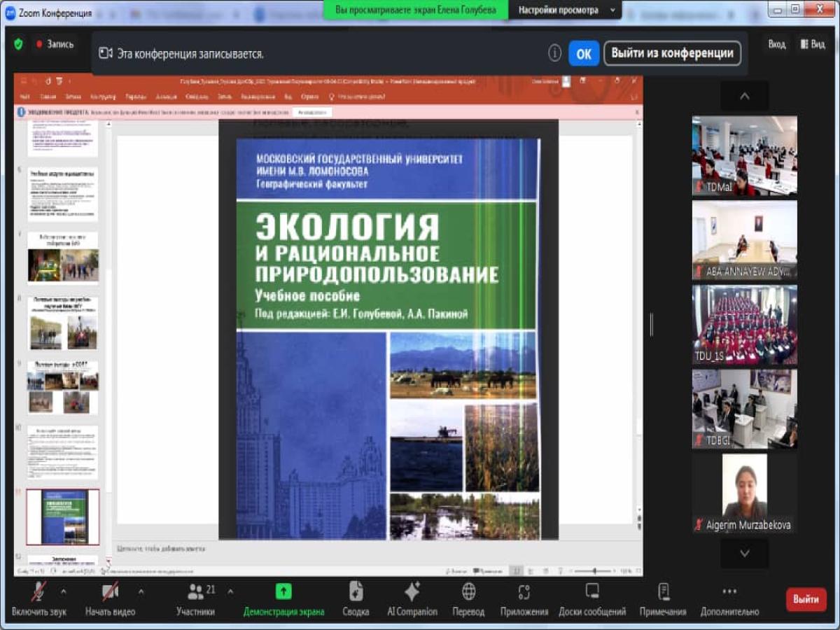Open the Переходы tab in PowerPoint

(135, 97)
